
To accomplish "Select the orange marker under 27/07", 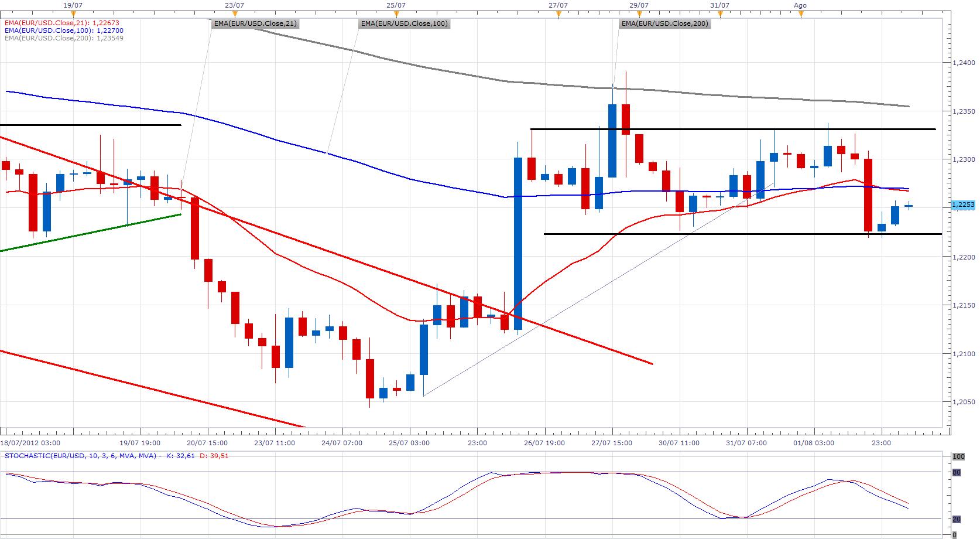I will [558, 15].
